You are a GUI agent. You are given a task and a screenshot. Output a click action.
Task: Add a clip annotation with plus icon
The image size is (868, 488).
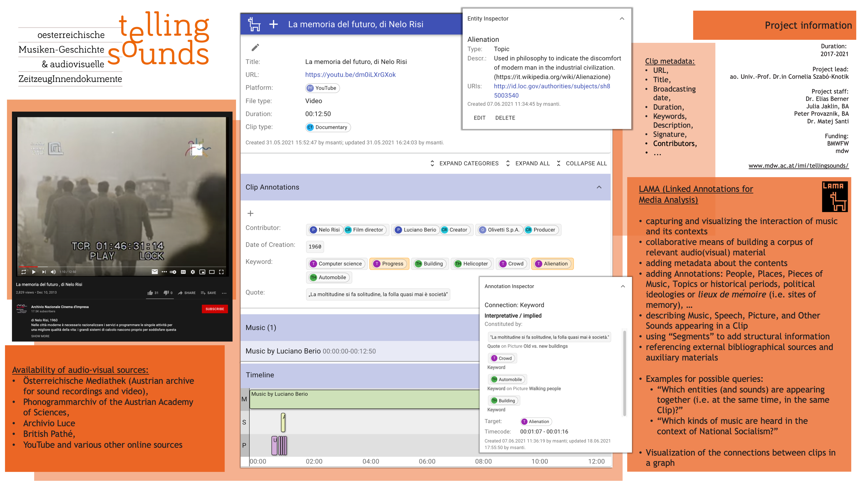click(250, 213)
